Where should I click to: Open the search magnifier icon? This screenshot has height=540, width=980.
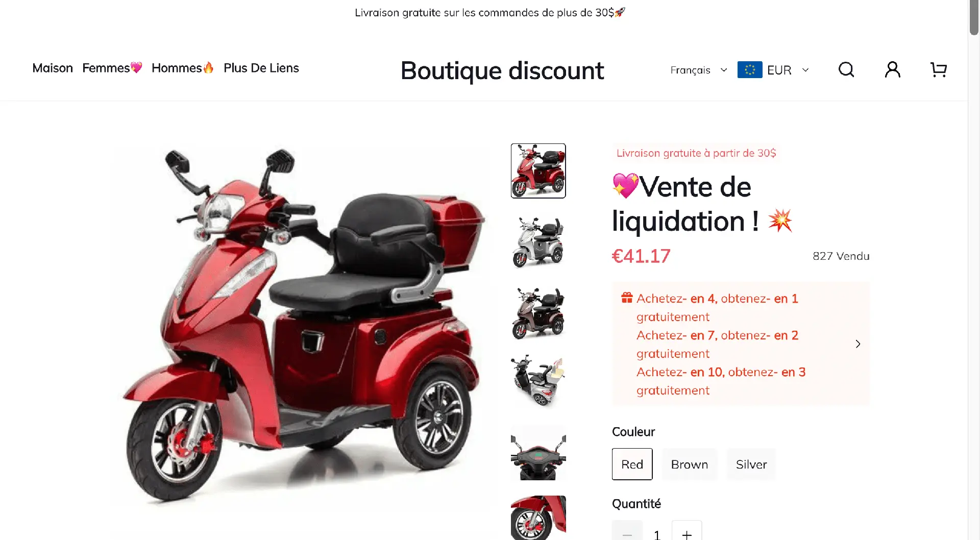click(846, 69)
